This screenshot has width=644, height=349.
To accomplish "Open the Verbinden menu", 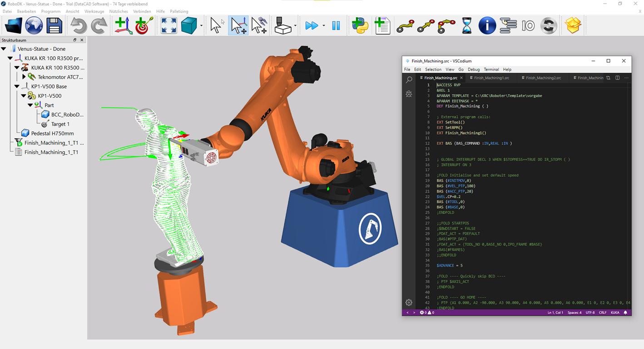I will [142, 11].
